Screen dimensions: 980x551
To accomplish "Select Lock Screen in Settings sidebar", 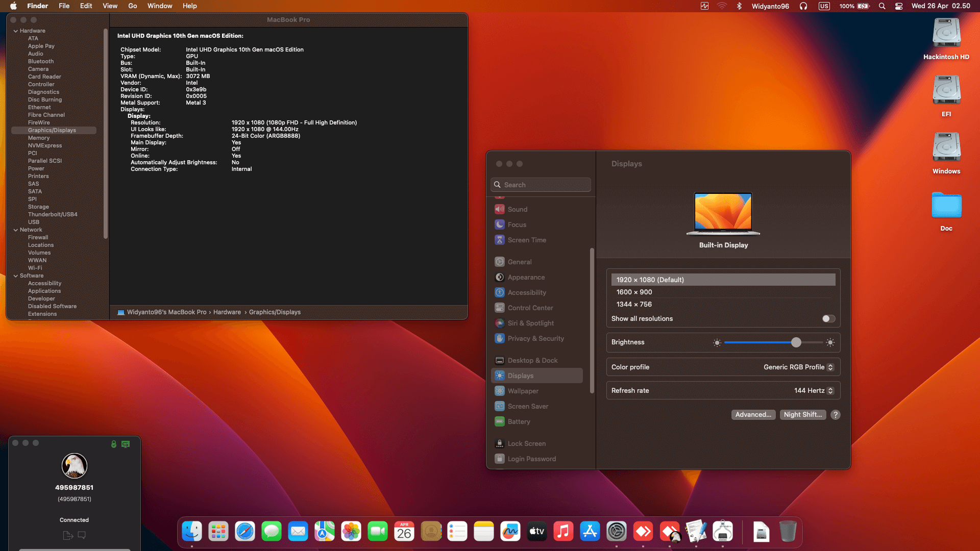I will tap(537, 444).
